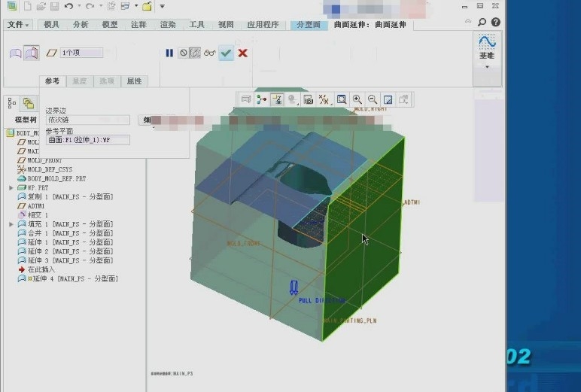Screen dimensions: 581x392
Task: Select 复制 1 [MAIN_PS - 分型面] feature
Action: click(65, 196)
